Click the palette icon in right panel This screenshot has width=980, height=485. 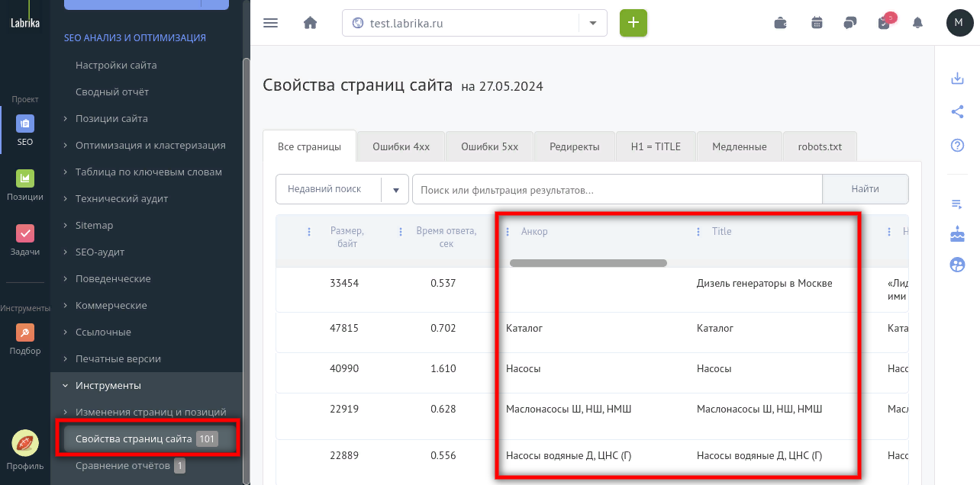click(957, 265)
